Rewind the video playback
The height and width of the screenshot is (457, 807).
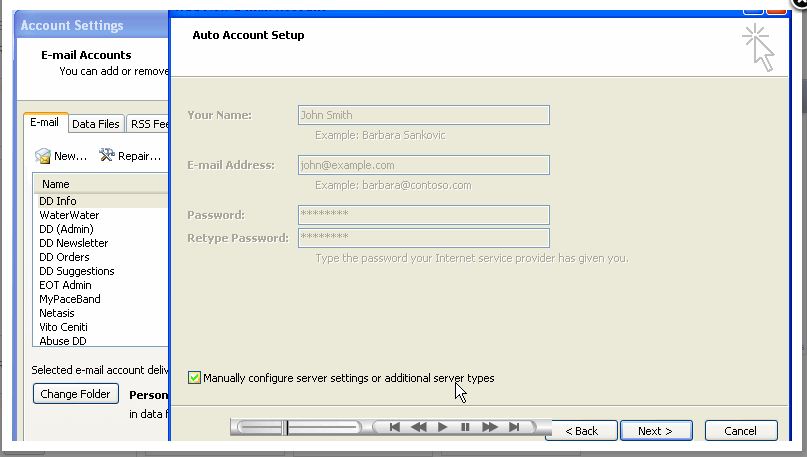pyautogui.click(x=419, y=427)
